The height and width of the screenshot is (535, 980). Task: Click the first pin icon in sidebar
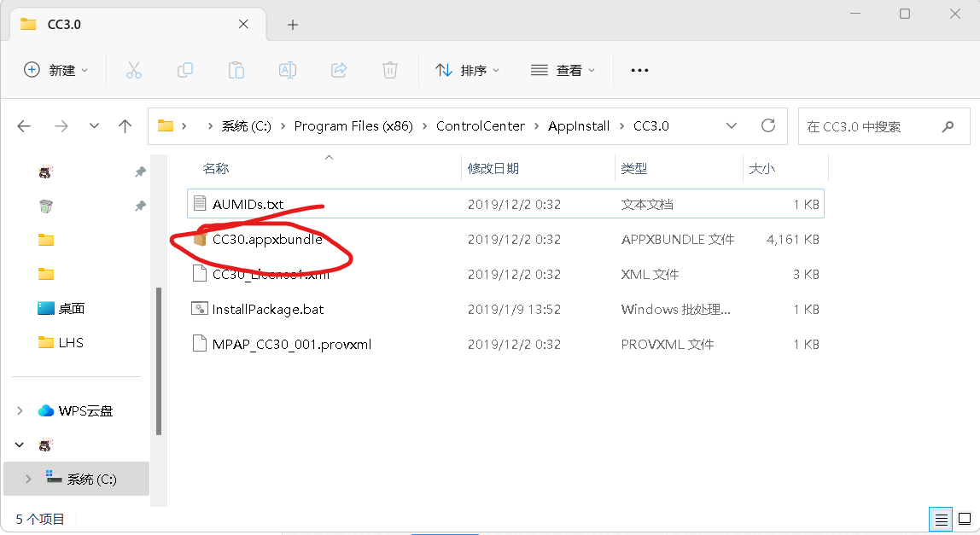click(141, 172)
